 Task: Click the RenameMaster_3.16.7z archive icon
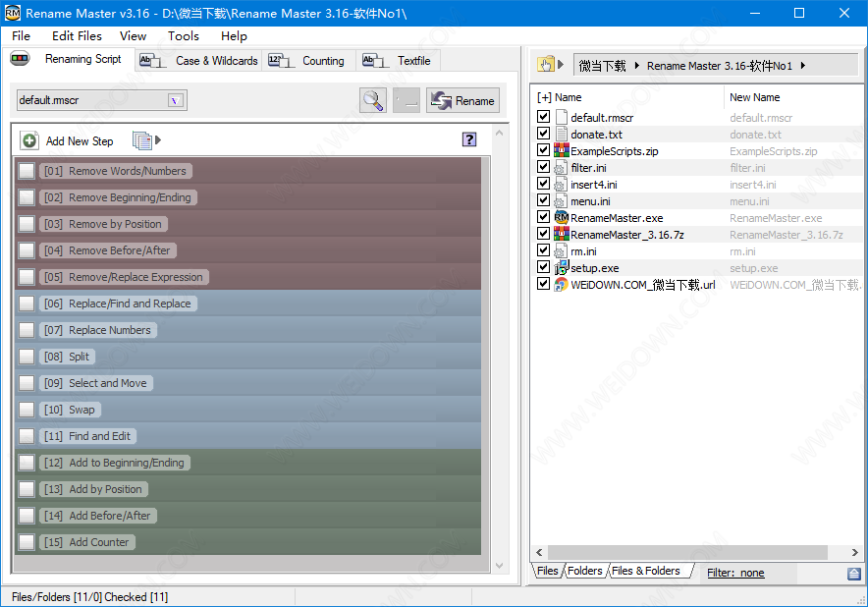pos(562,234)
